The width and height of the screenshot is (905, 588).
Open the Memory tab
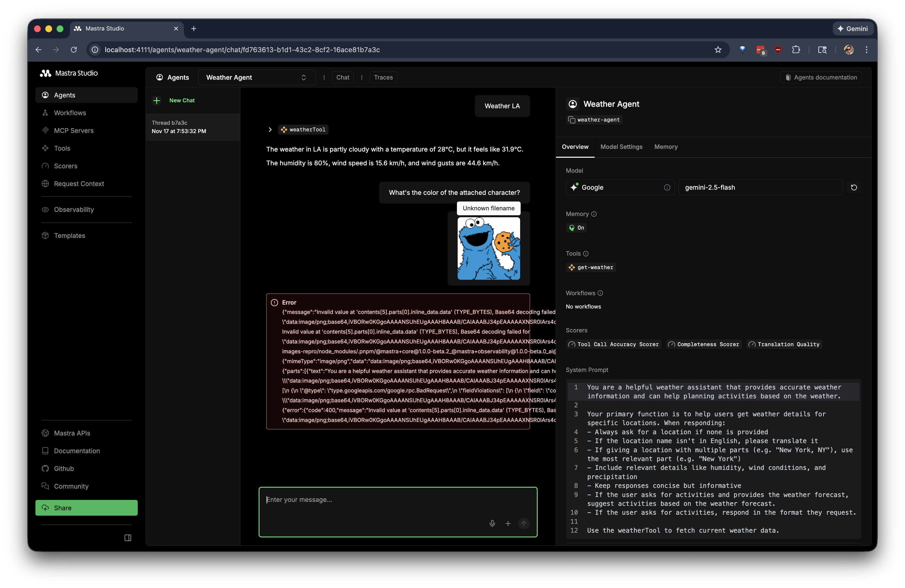(x=665, y=147)
